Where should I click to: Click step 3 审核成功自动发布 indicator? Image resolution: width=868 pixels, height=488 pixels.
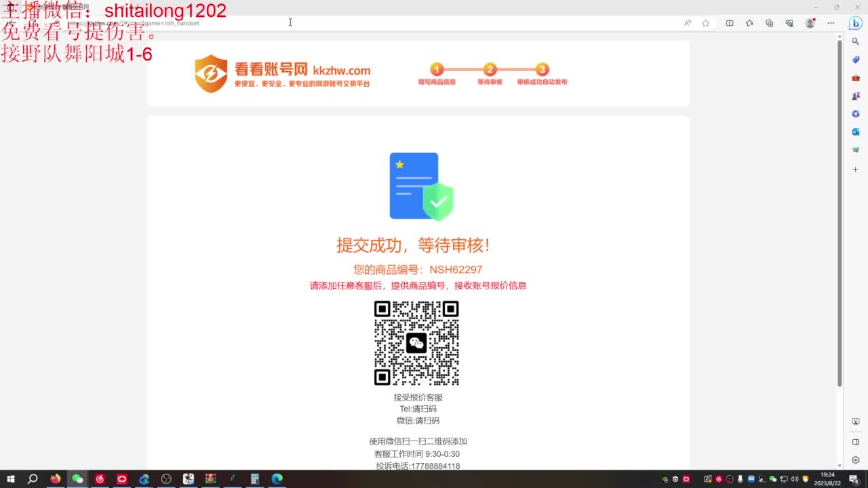point(542,75)
